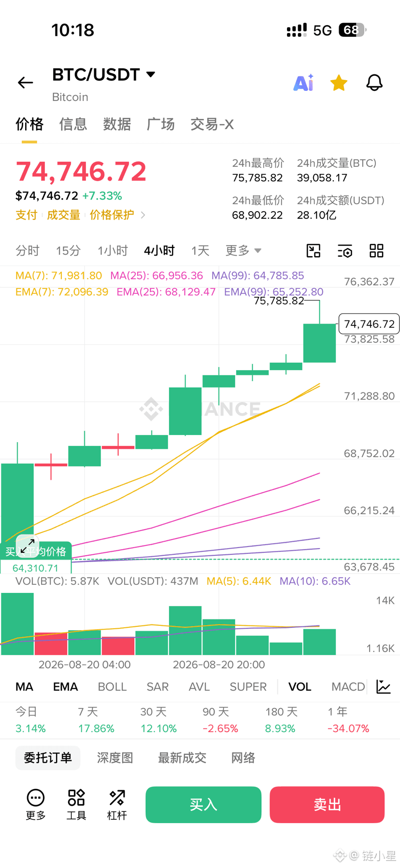The image size is (400, 868).
Task: Open the 深度图 tab
Action: coord(115,758)
